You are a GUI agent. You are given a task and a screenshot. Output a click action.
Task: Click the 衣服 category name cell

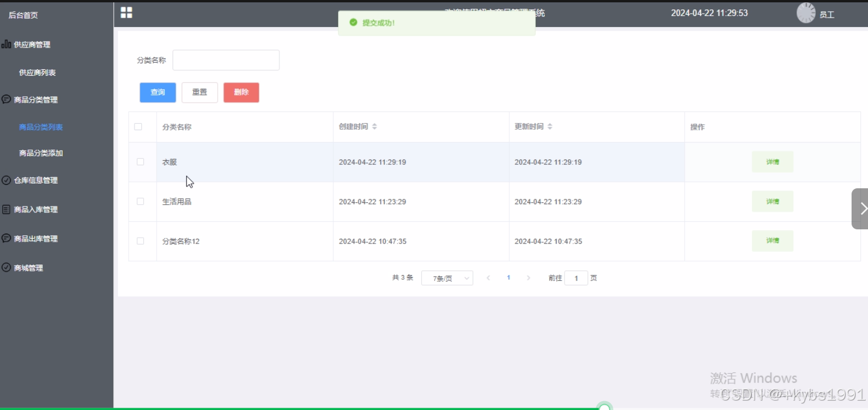(245, 162)
